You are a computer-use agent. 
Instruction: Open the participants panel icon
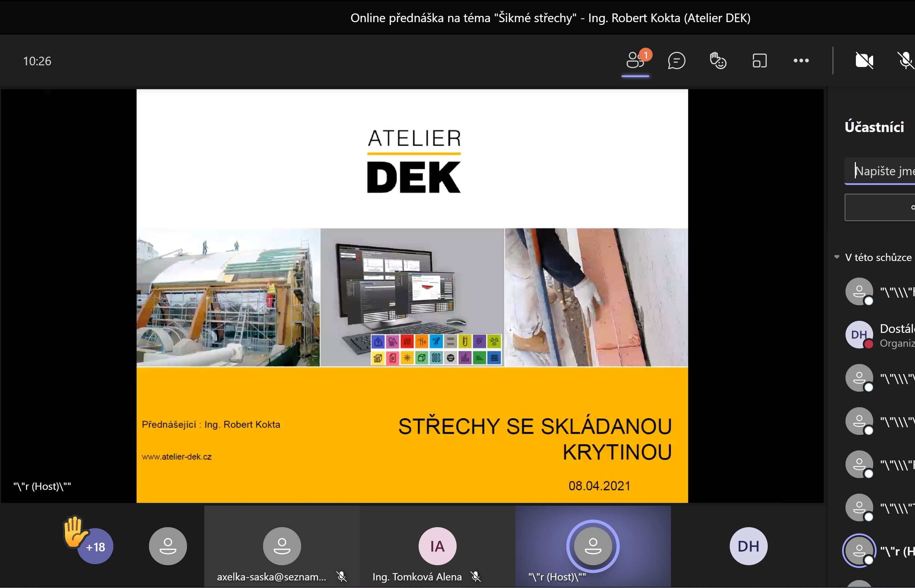[636, 60]
